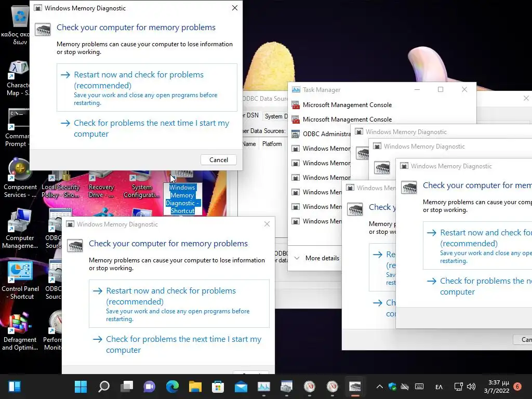Select first Microsoft Management Console row in Task Manager
Image resolution: width=532 pixels, height=399 pixels.
coord(347,105)
